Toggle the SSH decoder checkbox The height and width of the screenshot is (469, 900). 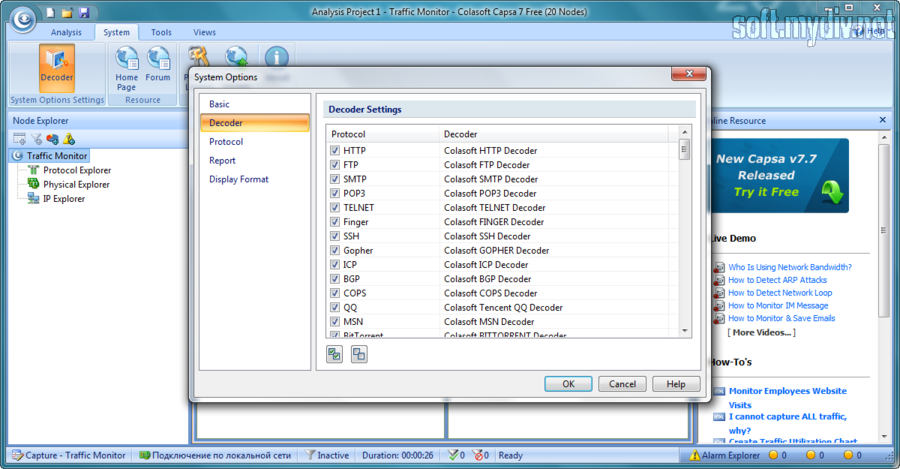tap(335, 236)
